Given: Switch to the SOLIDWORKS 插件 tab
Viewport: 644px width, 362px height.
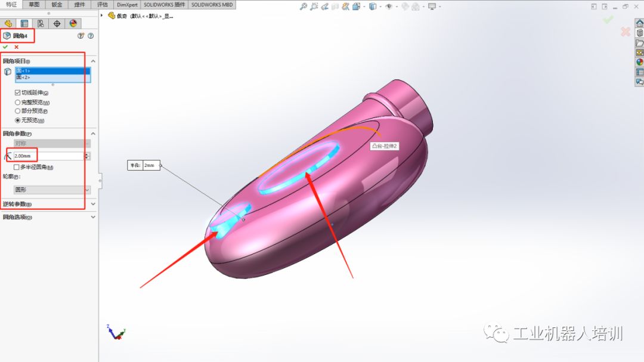Looking at the screenshot, I should point(165,5).
